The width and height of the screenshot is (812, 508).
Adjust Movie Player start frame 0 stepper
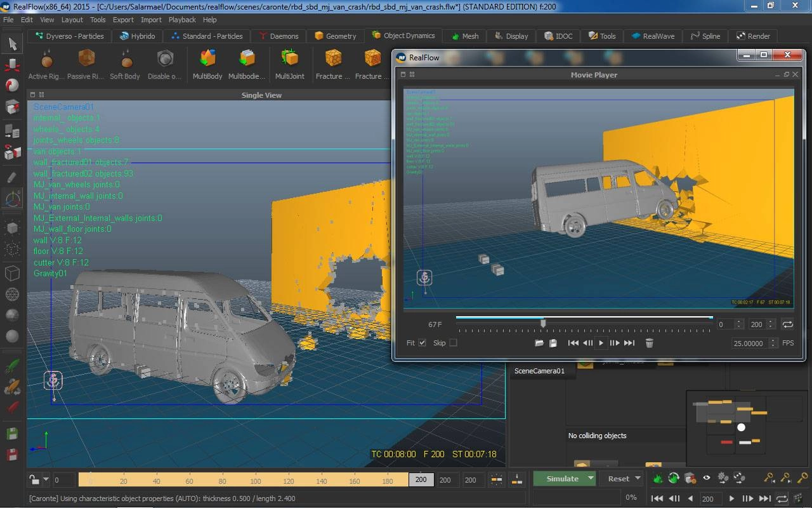point(739,324)
